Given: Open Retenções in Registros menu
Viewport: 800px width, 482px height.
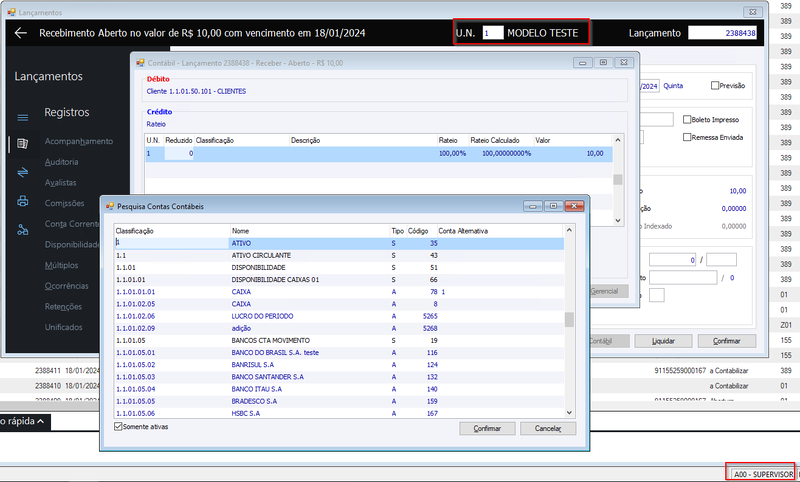Looking at the screenshot, I should (x=63, y=307).
